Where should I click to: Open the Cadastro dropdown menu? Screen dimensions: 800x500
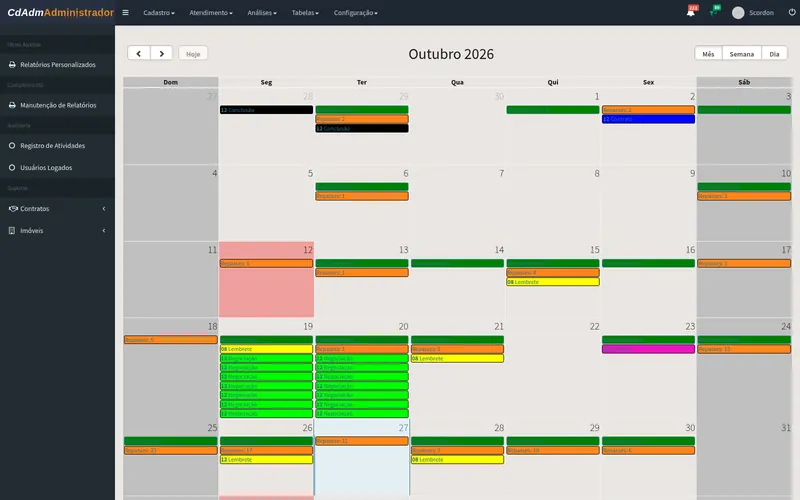(x=159, y=13)
